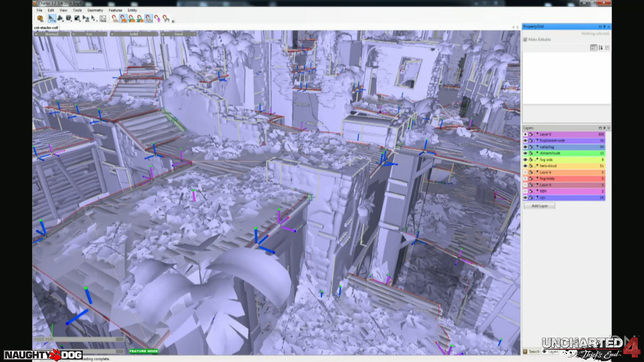Hide the valleyfog layer

(525, 147)
